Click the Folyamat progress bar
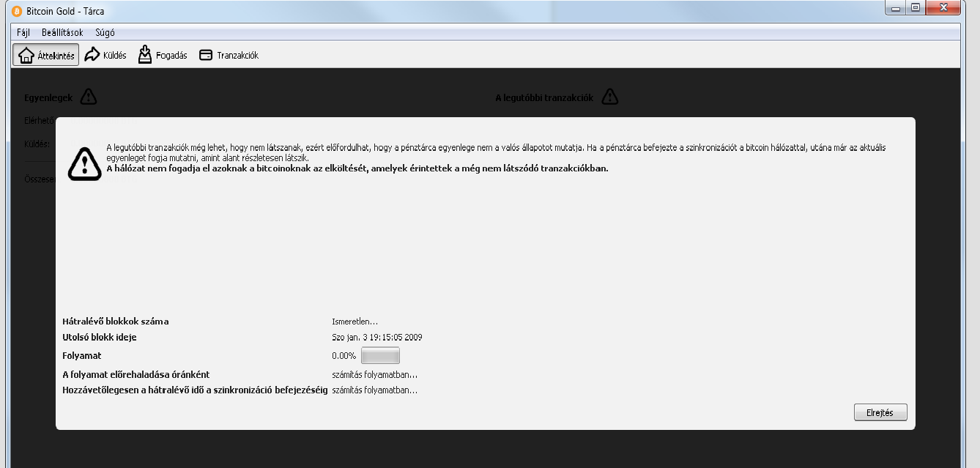 pyautogui.click(x=380, y=355)
